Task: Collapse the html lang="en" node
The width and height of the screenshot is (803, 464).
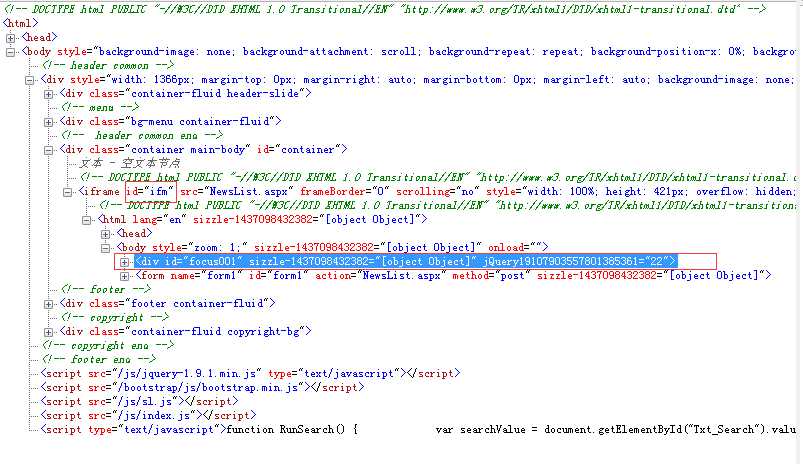Action: pos(86,220)
